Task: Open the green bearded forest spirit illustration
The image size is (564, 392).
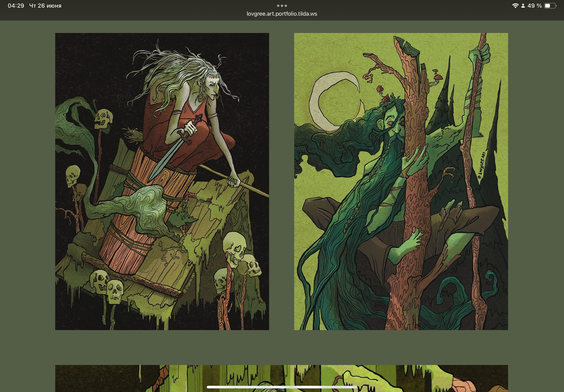Action: [x=401, y=181]
